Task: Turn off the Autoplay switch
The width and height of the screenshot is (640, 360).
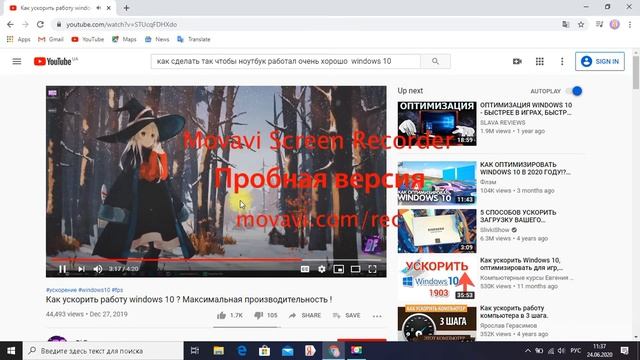Action: click(575, 91)
